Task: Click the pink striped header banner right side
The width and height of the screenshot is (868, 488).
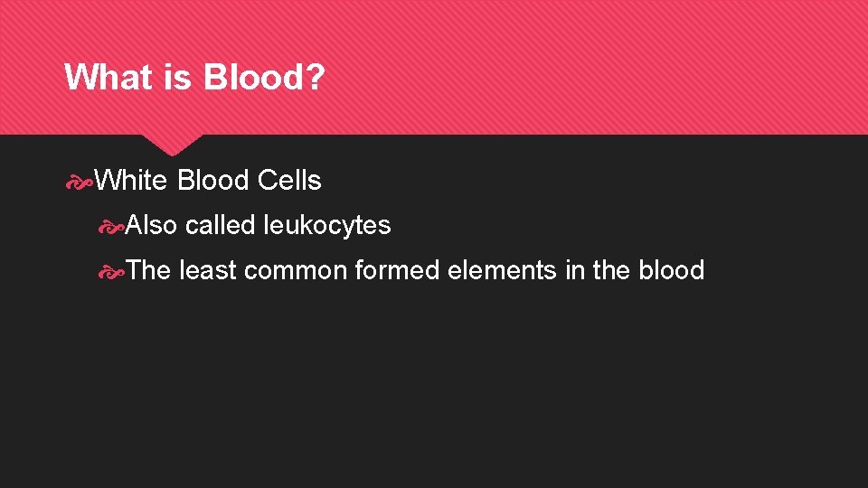Action: pyautogui.click(x=665, y=66)
